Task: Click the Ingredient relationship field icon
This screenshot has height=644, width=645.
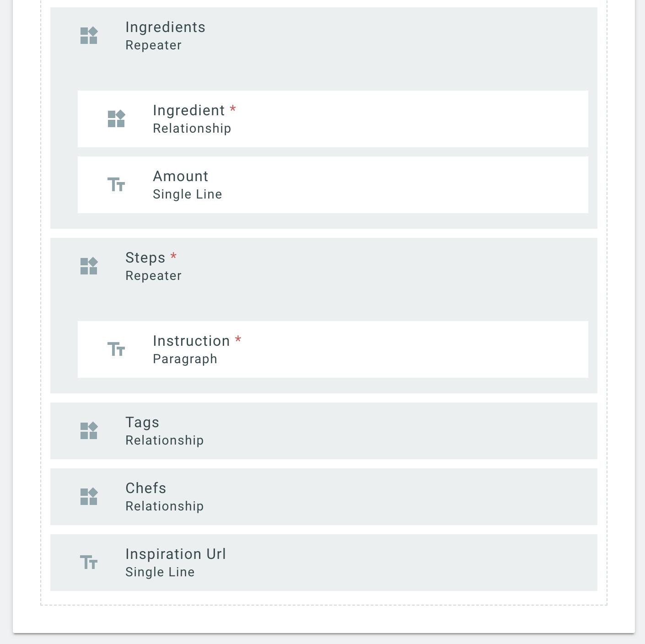Action: click(x=116, y=119)
